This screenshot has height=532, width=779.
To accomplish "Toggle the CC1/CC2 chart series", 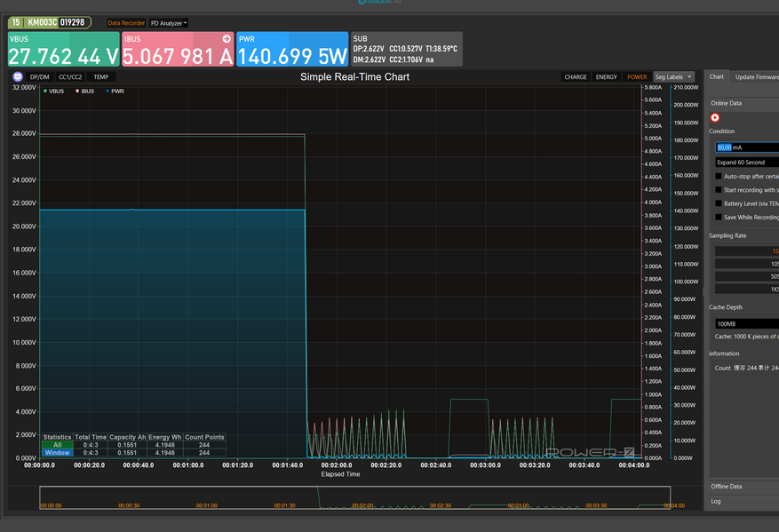I will (70, 77).
